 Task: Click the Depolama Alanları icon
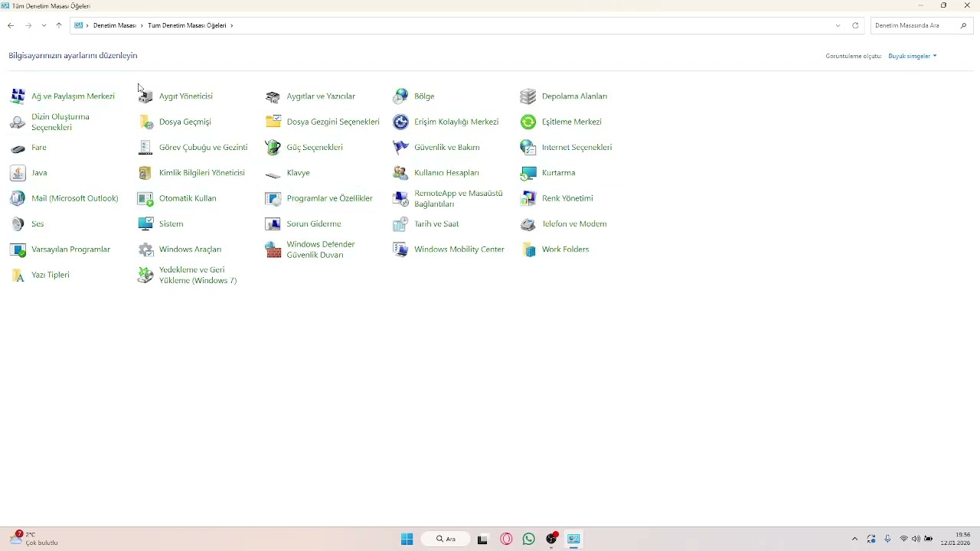coord(528,96)
